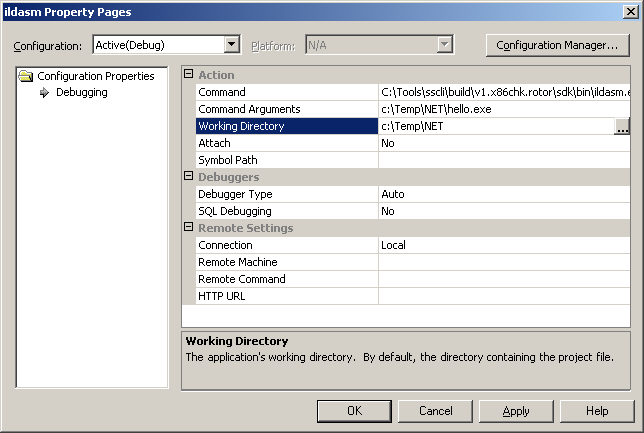Click the ellipsis browse button for Working Directory
The image size is (644, 433).
[622, 127]
